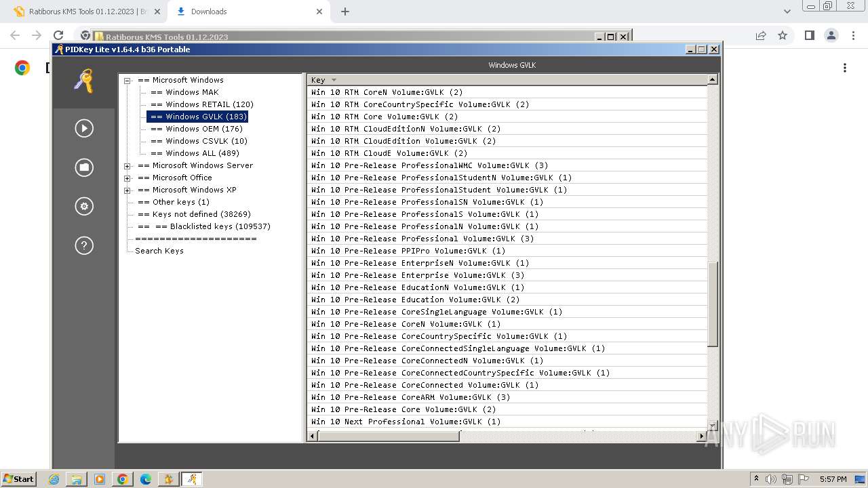Select Windows MAK in the tree

[184, 92]
